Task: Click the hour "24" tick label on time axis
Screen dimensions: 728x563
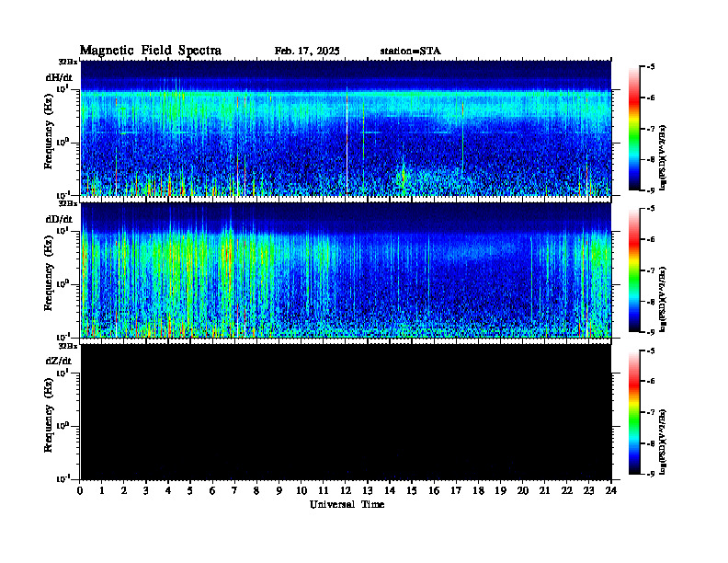Action: click(611, 490)
